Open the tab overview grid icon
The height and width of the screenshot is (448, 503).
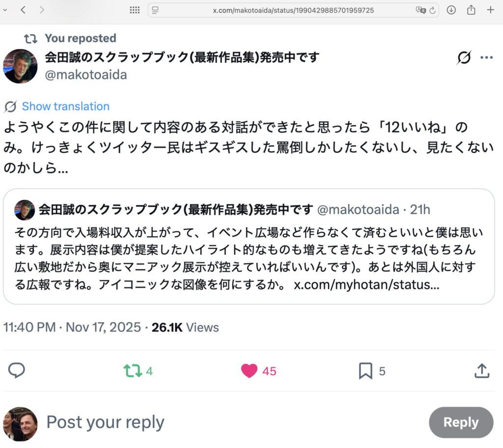(x=134, y=10)
